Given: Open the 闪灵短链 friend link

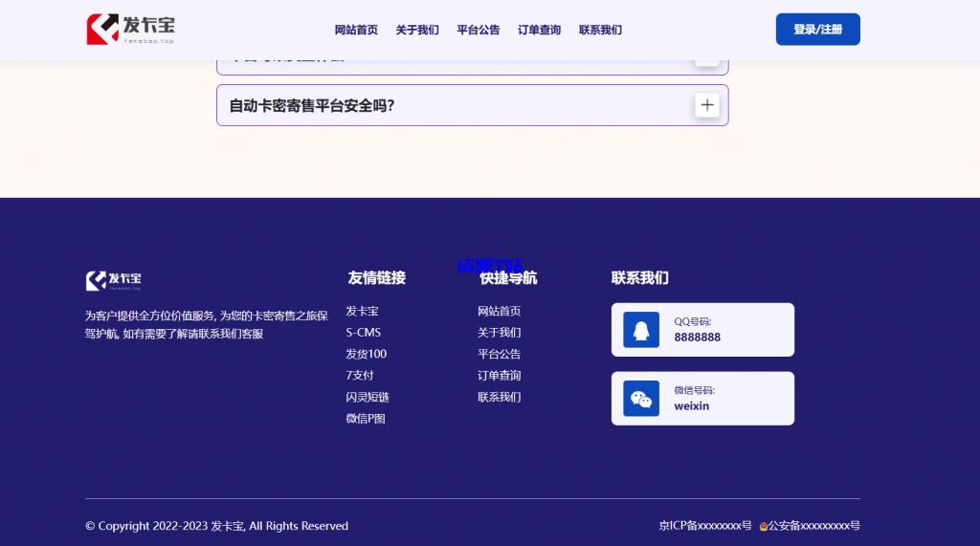Looking at the screenshot, I should 367,398.
